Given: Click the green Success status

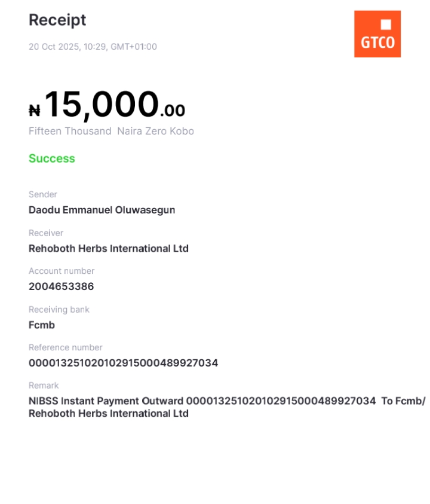Looking at the screenshot, I should tap(52, 158).
